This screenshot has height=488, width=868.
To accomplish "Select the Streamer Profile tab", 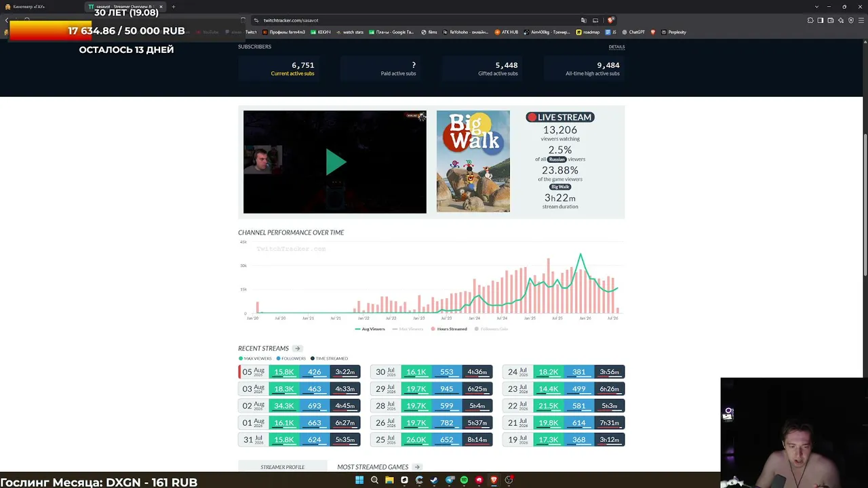I will (x=283, y=467).
